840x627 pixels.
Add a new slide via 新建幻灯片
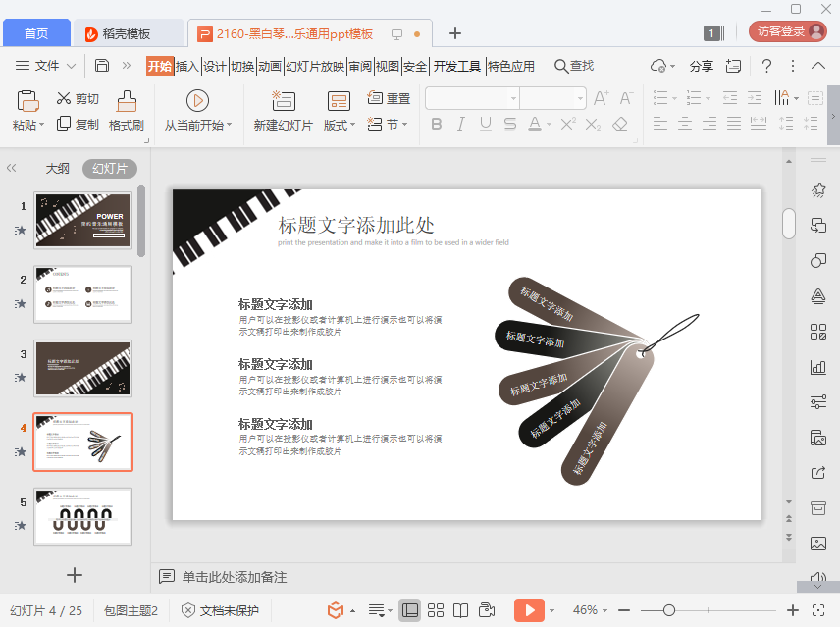pos(283,111)
